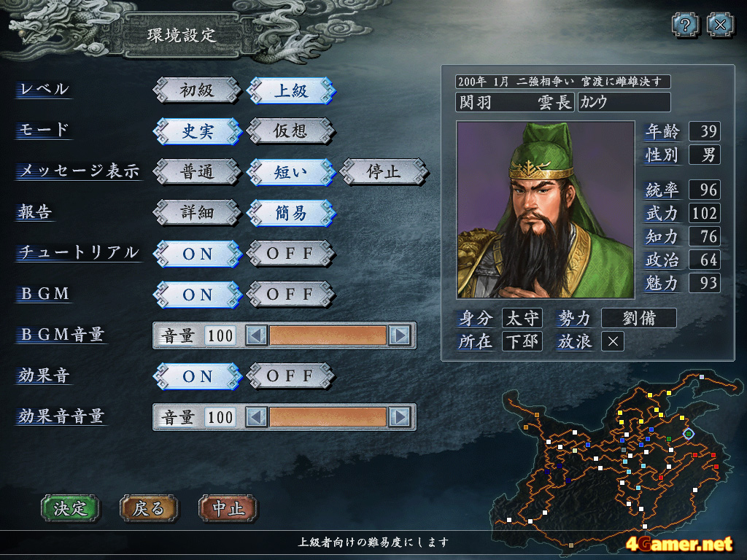Click the BGM音量 slider bar

(x=328, y=335)
